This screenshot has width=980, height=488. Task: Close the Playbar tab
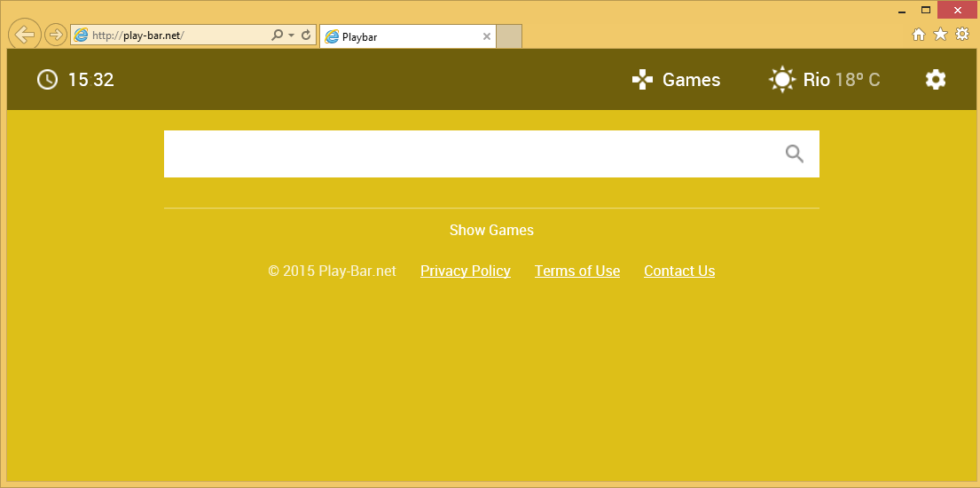coord(487,37)
